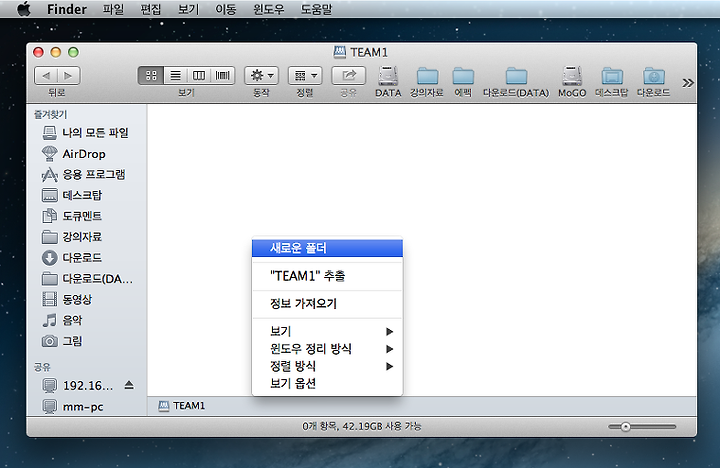Switch to column view
This screenshot has width=720, height=468.
pyautogui.click(x=199, y=75)
